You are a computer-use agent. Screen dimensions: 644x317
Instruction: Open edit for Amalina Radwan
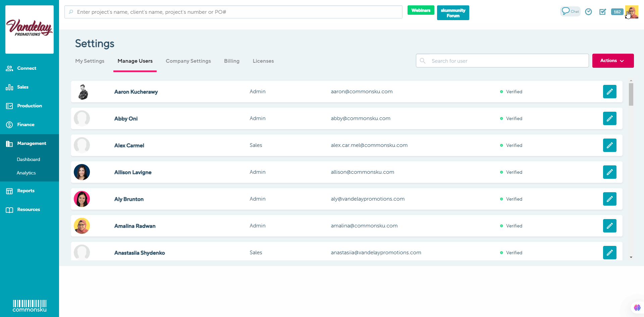(609, 226)
